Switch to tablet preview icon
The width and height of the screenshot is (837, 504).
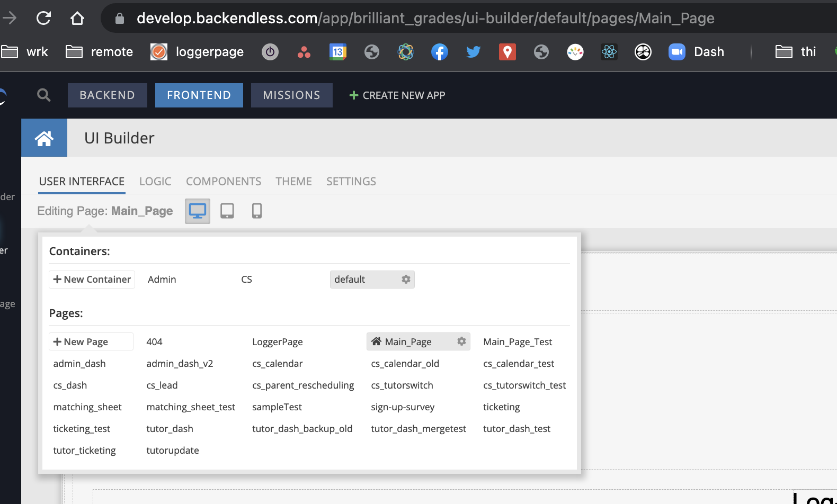[x=227, y=211]
